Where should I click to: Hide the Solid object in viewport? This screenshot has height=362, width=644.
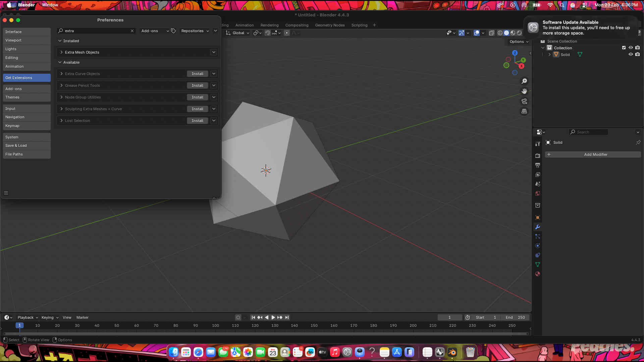[x=631, y=55]
